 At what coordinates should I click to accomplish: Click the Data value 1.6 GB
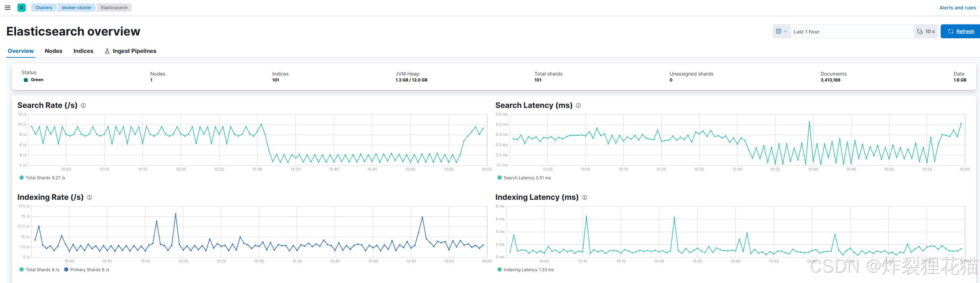click(960, 80)
